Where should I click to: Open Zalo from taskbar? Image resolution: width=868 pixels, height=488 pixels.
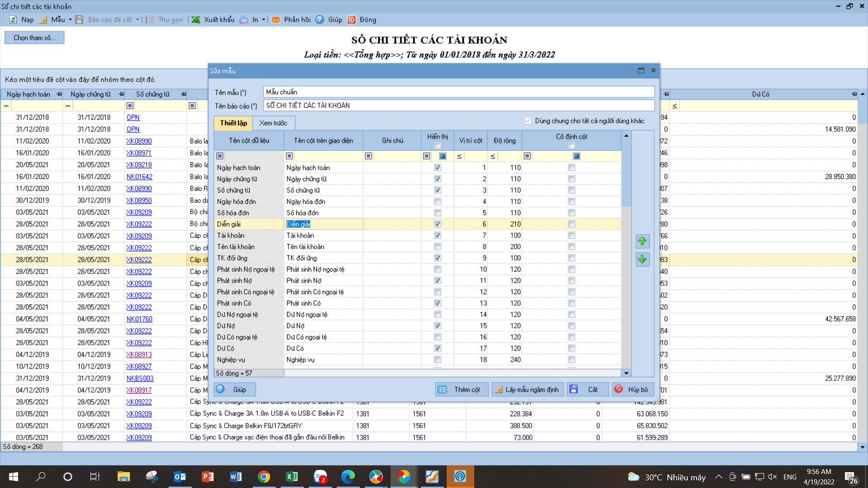[320, 477]
